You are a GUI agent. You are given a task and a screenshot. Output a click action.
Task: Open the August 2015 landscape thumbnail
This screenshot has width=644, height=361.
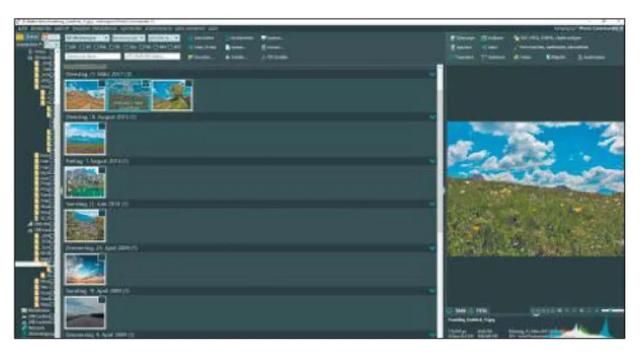pos(85,139)
